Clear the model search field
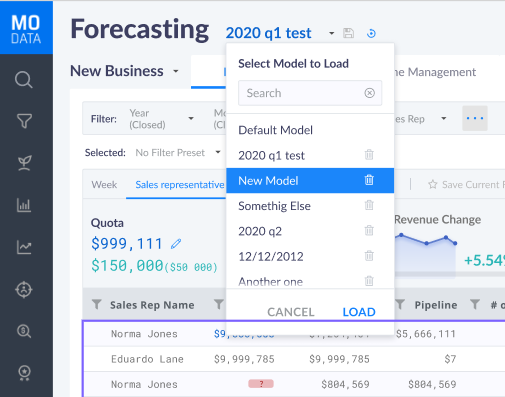This screenshot has width=505, height=397. (369, 93)
